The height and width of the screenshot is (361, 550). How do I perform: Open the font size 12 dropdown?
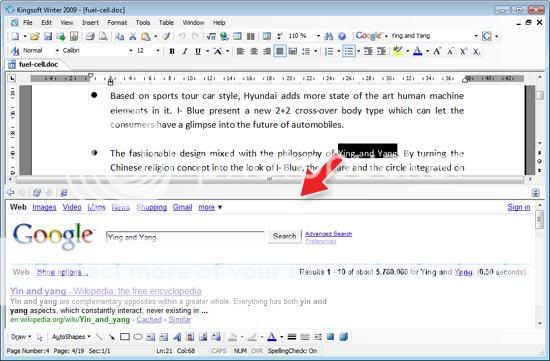158,51
